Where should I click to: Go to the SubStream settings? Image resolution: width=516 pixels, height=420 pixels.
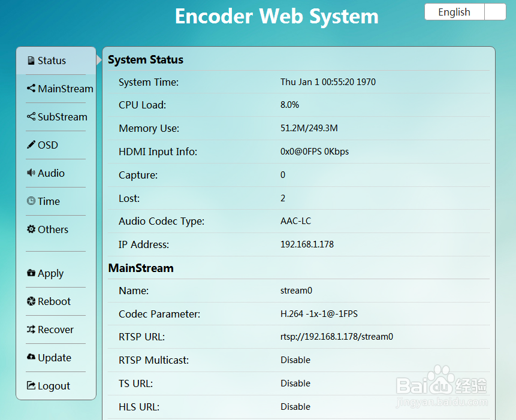click(56, 117)
